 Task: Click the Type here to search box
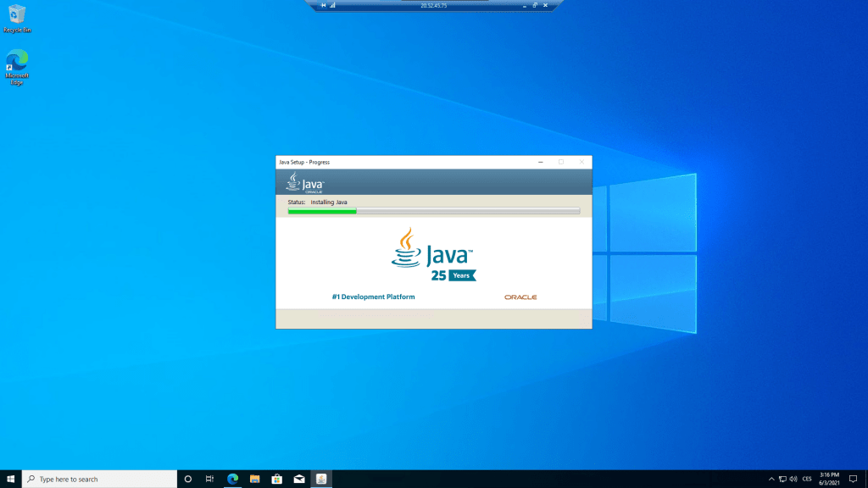[x=100, y=479]
